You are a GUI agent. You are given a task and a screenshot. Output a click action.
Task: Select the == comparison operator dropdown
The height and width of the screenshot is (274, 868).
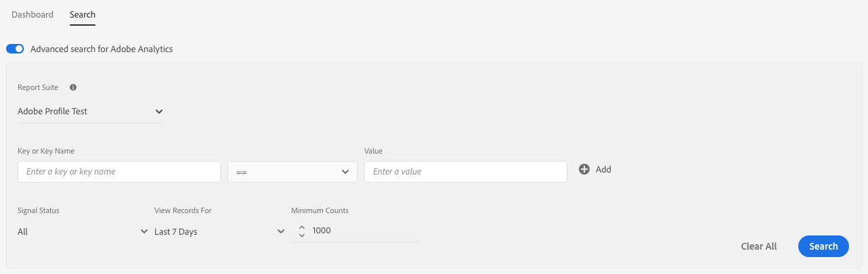point(292,173)
